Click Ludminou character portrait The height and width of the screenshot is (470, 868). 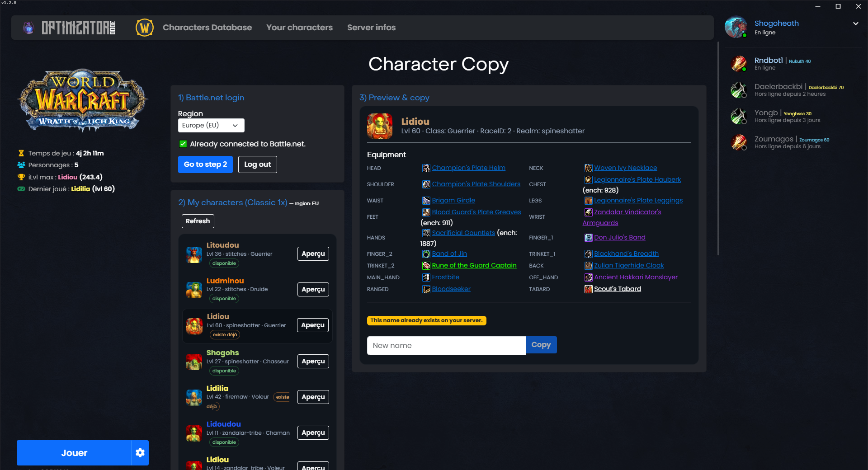click(194, 290)
